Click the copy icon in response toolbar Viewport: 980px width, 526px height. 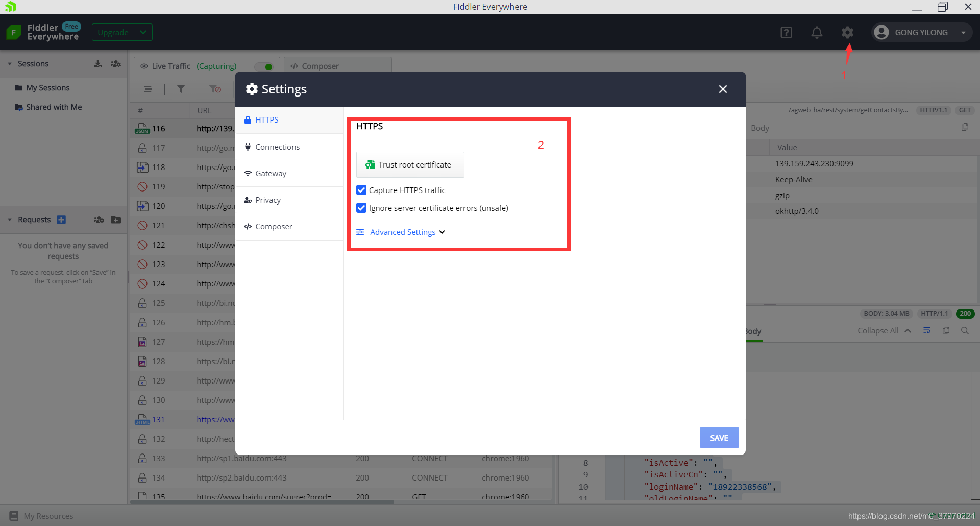coord(946,330)
